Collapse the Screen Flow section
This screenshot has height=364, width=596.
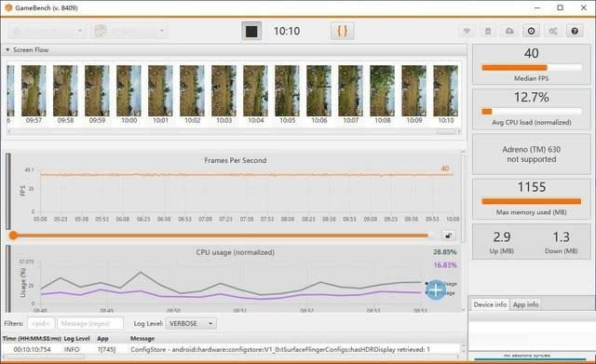7,49
